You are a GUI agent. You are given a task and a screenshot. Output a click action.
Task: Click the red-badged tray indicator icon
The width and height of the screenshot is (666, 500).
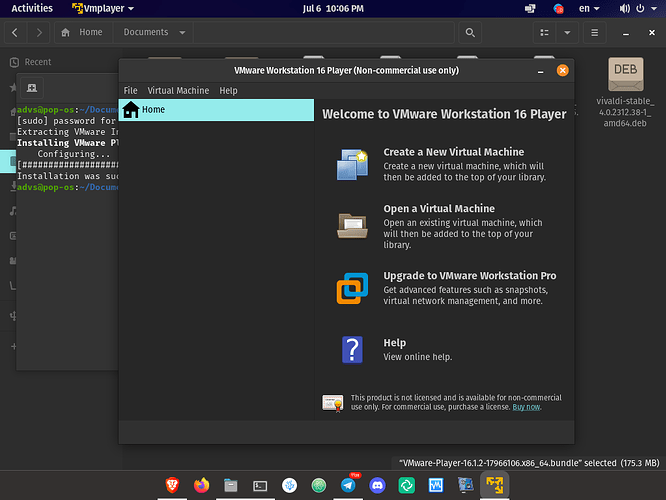pyautogui.click(x=558, y=8)
